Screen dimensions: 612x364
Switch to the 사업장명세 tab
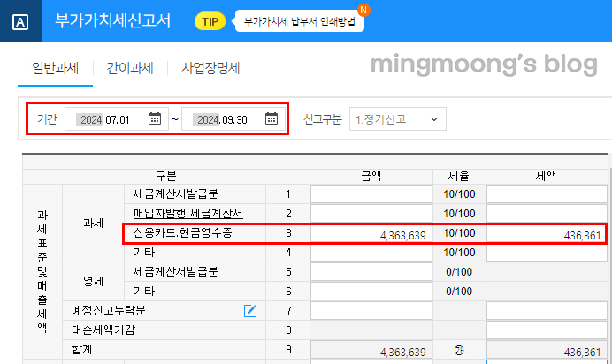(x=210, y=68)
